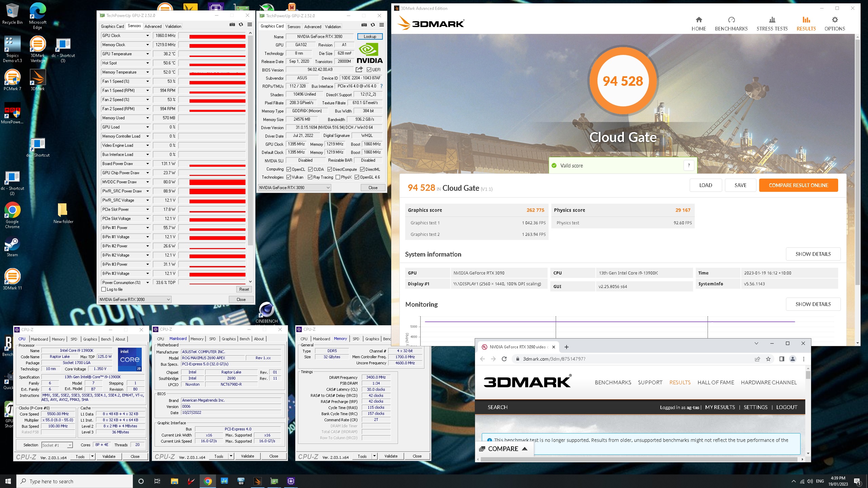This screenshot has height=488, width=868.
Task: Open 3DMark STRESS TESTS navigation icon
Action: (x=772, y=20)
